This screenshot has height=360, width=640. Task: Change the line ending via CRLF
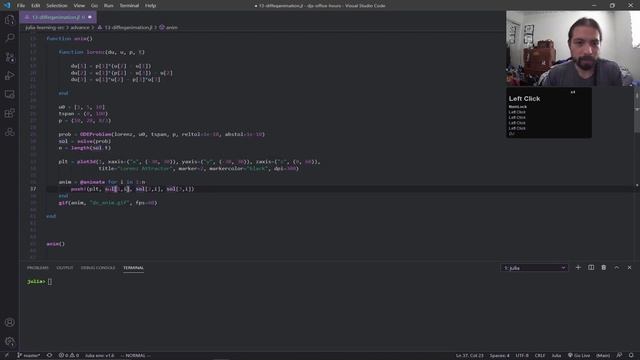pyautogui.click(x=540, y=356)
